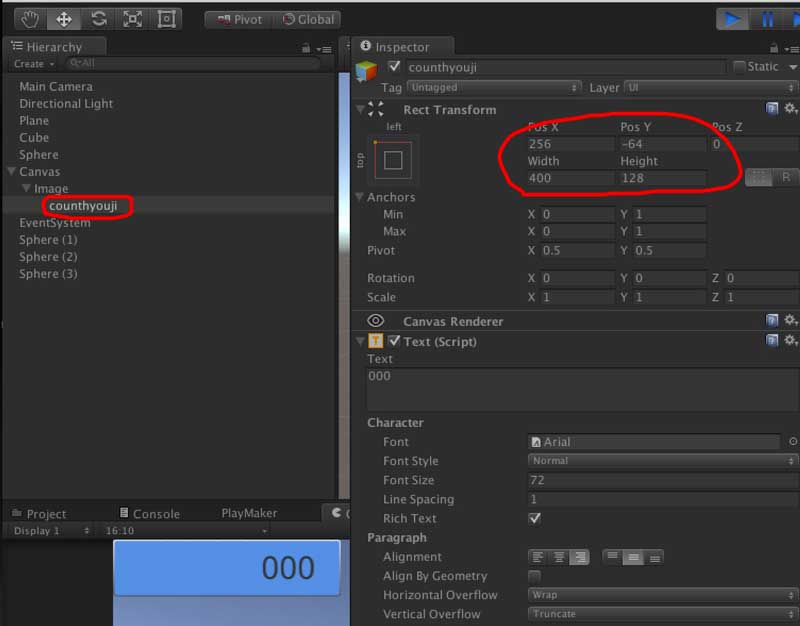This screenshot has width=800, height=626.
Task: Set vertical alignment to top
Action: click(x=612, y=557)
